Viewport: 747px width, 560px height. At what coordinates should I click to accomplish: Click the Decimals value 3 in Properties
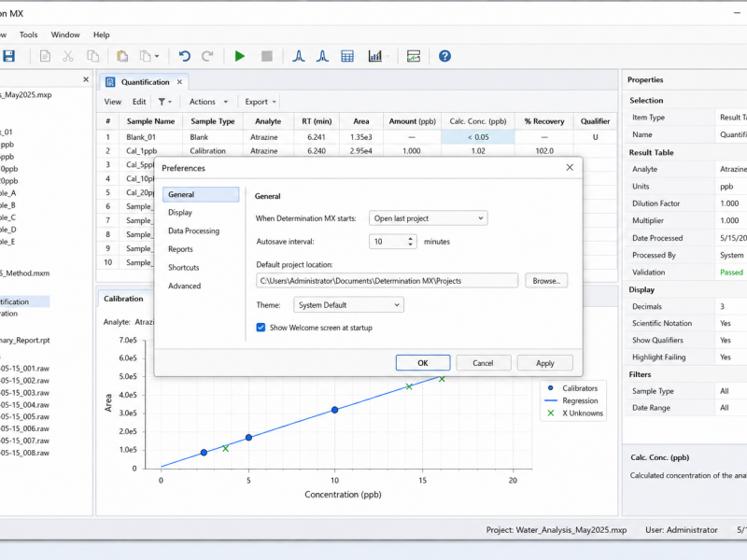[722, 307]
